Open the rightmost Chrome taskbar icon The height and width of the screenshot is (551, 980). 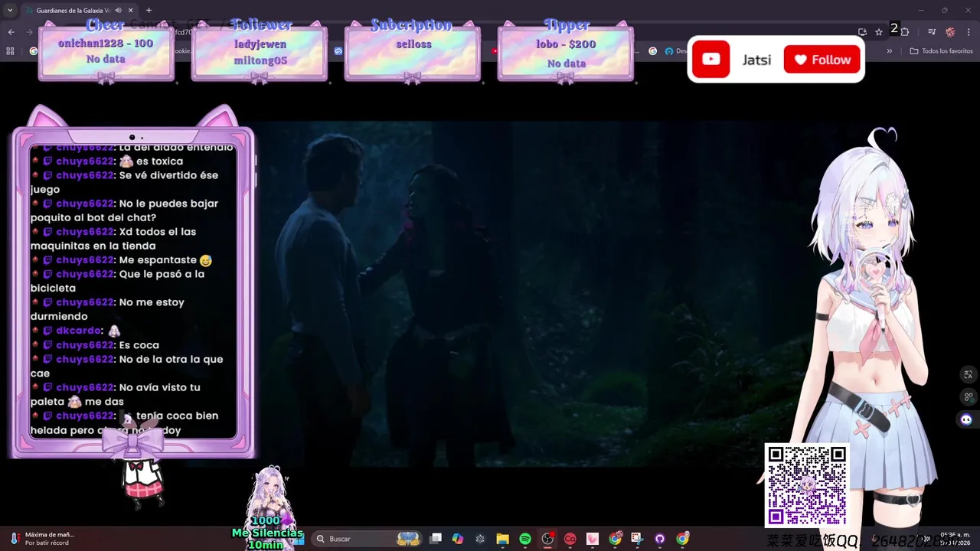[x=682, y=539]
